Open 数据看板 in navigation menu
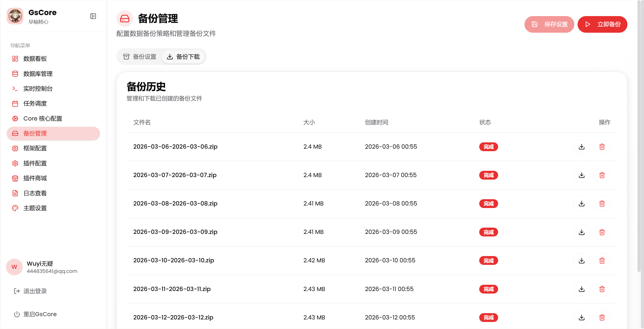Image resolution: width=644 pixels, height=329 pixels. point(35,59)
